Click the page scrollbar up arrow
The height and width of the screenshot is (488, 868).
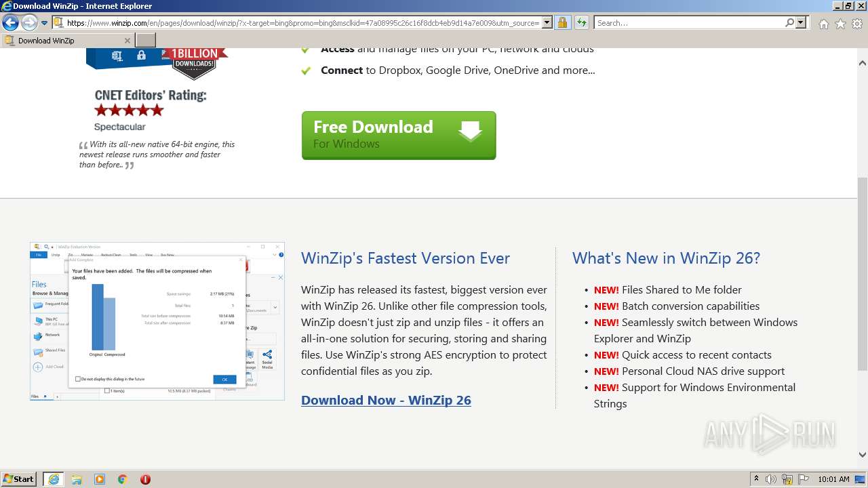pos(863,63)
